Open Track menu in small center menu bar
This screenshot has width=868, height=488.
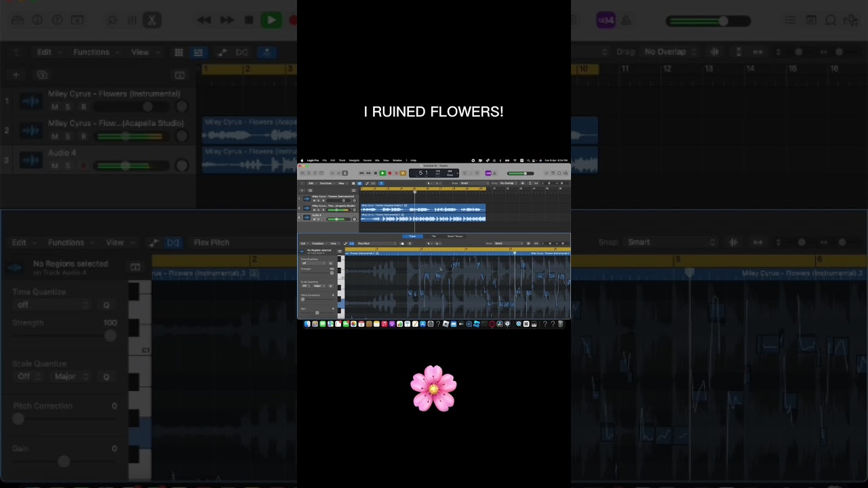[342, 161]
